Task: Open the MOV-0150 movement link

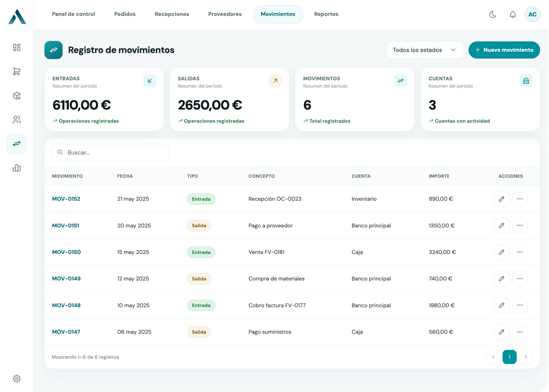Action: [66, 252]
